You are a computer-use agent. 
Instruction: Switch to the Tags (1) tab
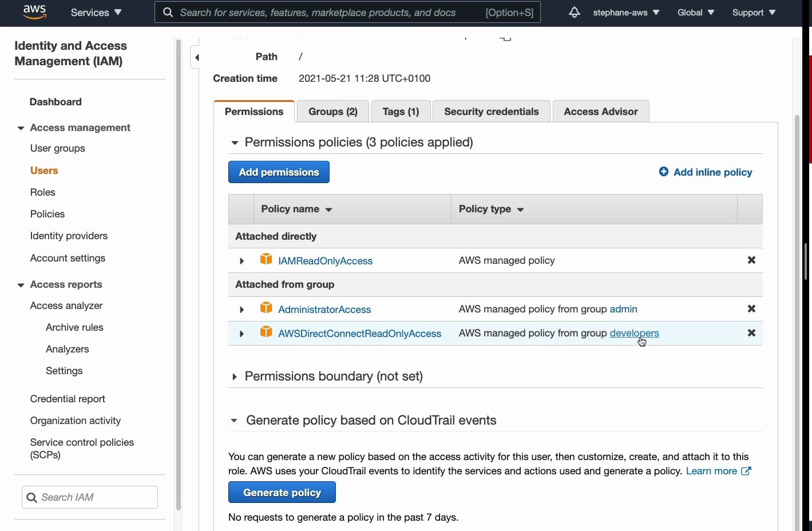tap(401, 112)
